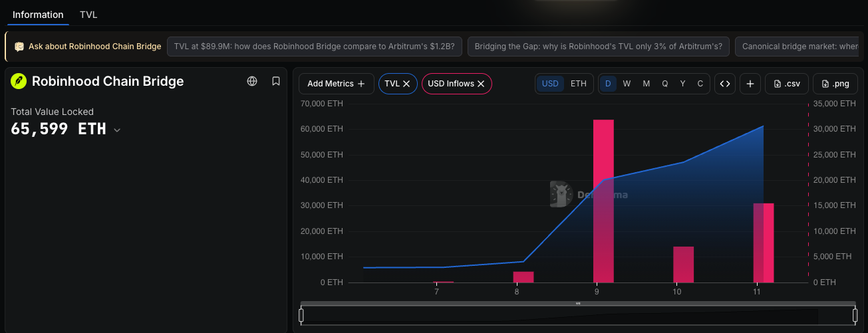868x333 pixels.
Task: Select monthly M interval
Action: click(x=646, y=84)
